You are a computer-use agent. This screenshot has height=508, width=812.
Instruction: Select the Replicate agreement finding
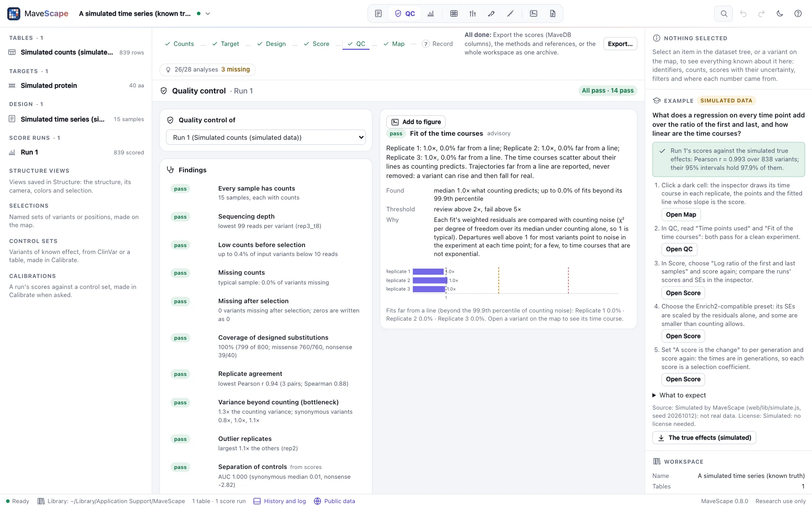point(266,378)
